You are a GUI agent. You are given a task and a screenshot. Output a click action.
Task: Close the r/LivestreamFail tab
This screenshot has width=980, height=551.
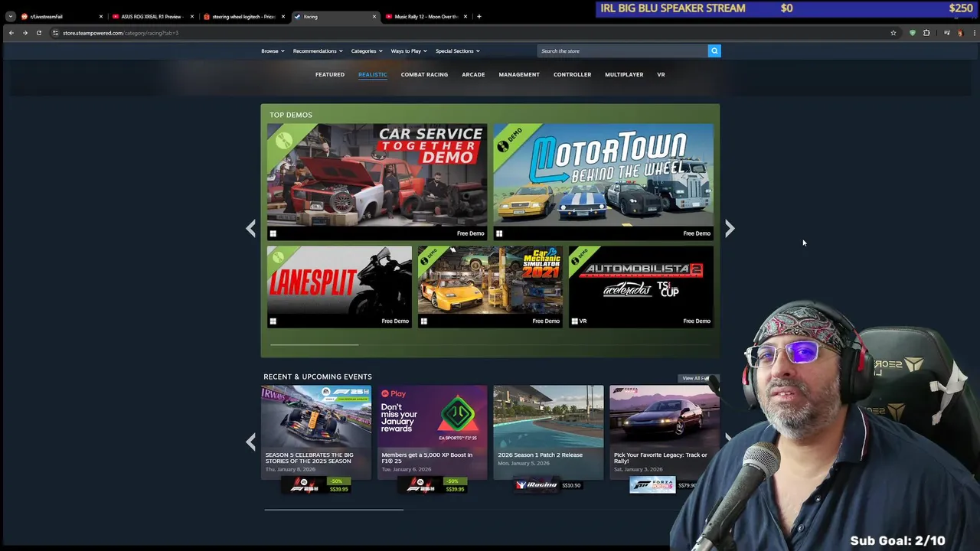point(100,16)
